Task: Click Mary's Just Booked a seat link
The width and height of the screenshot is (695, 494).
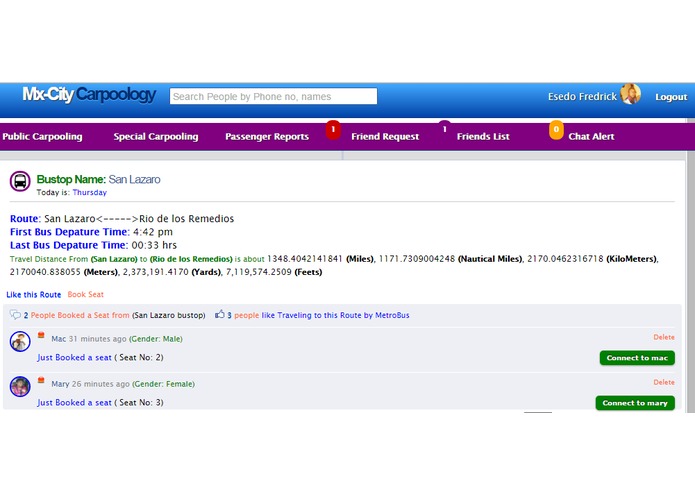Action: point(74,403)
